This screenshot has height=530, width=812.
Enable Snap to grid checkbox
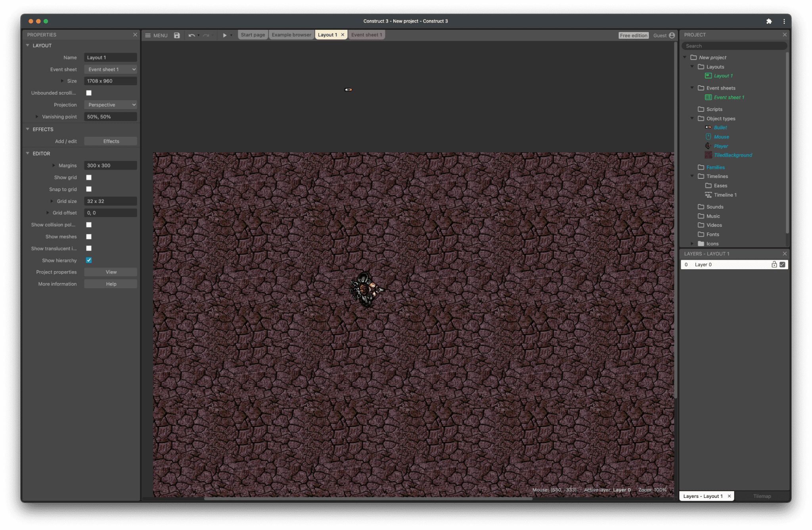tap(89, 189)
